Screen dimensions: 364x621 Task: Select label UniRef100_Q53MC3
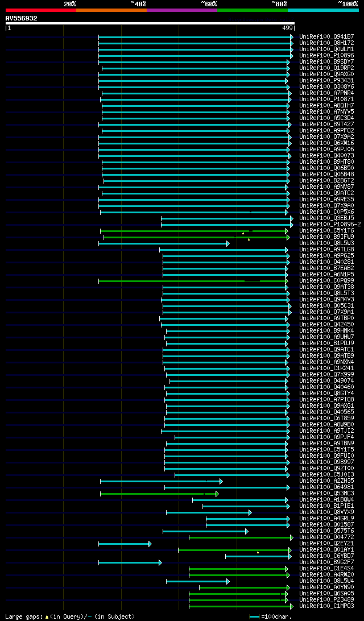[327, 494]
